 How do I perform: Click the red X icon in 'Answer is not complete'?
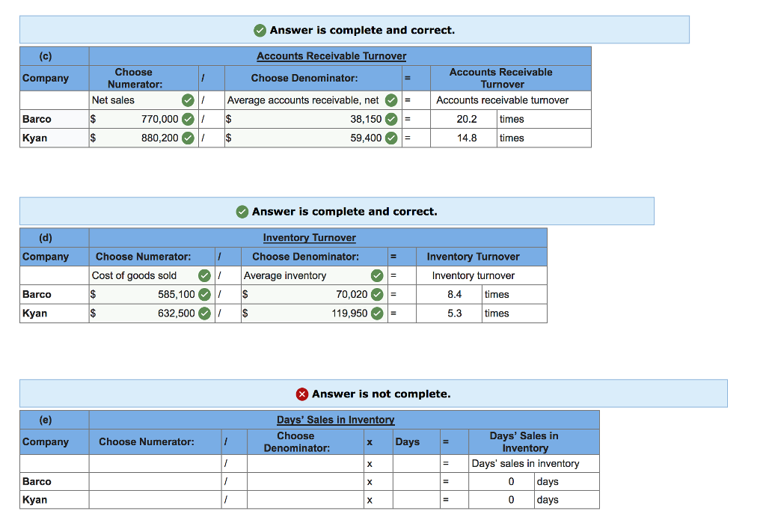pyautogui.click(x=302, y=394)
